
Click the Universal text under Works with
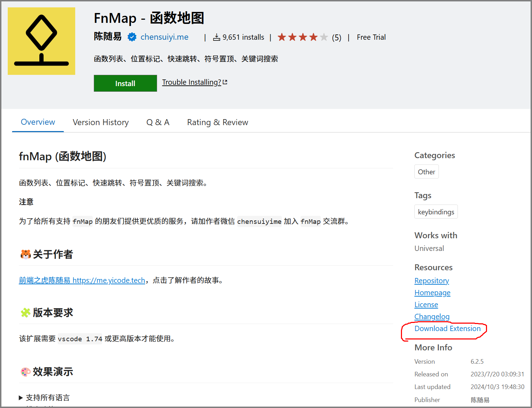pyautogui.click(x=429, y=248)
